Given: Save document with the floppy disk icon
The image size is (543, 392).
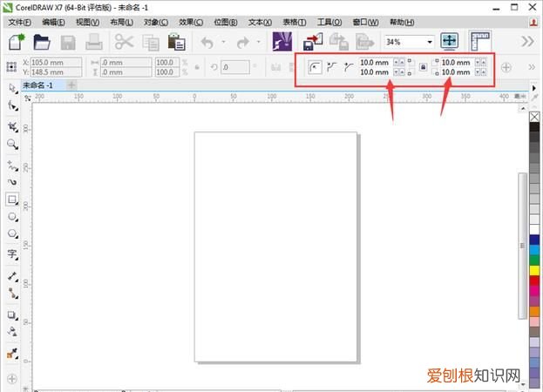Looking at the screenshot, I should pyautogui.click(x=68, y=43).
